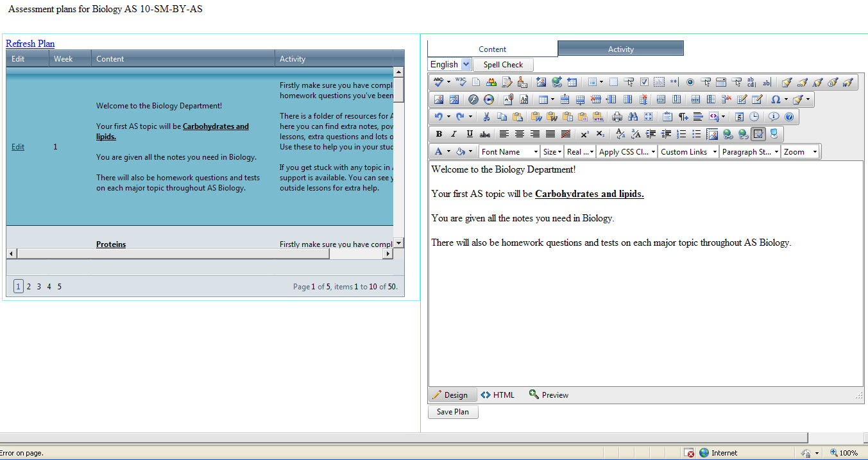Image resolution: width=868 pixels, height=460 pixels.
Task: Click the Refresh Plan link
Action: [30, 44]
